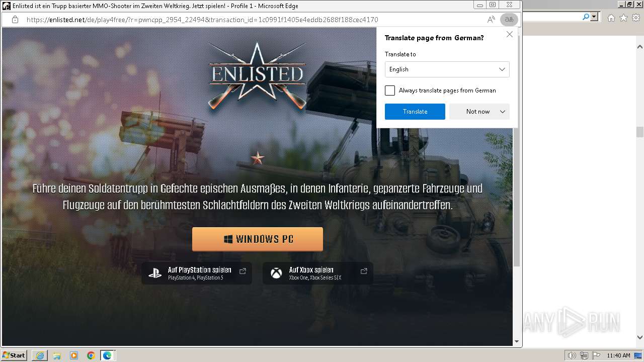644x362 pixels.
Task: Click the Read aloud icon in address bar
Action: (x=491, y=20)
